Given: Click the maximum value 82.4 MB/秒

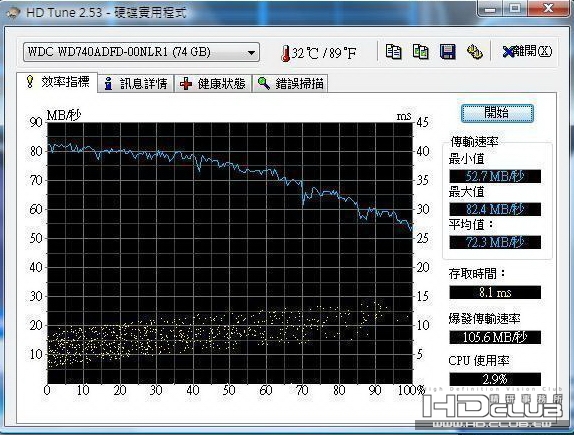Looking at the screenshot, I should pyautogui.click(x=495, y=209).
